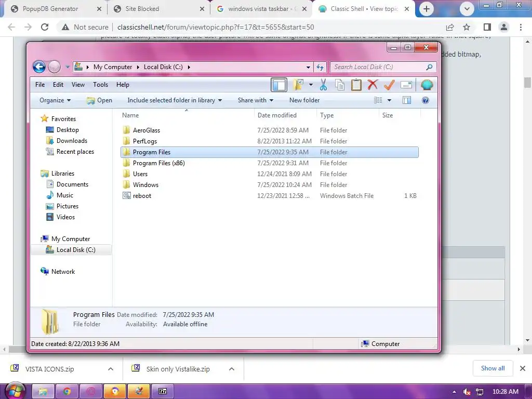The height and width of the screenshot is (399, 532).
Task: Click the Chrome reload page icon
Action: pyautogui.click(x=45, y=27)
